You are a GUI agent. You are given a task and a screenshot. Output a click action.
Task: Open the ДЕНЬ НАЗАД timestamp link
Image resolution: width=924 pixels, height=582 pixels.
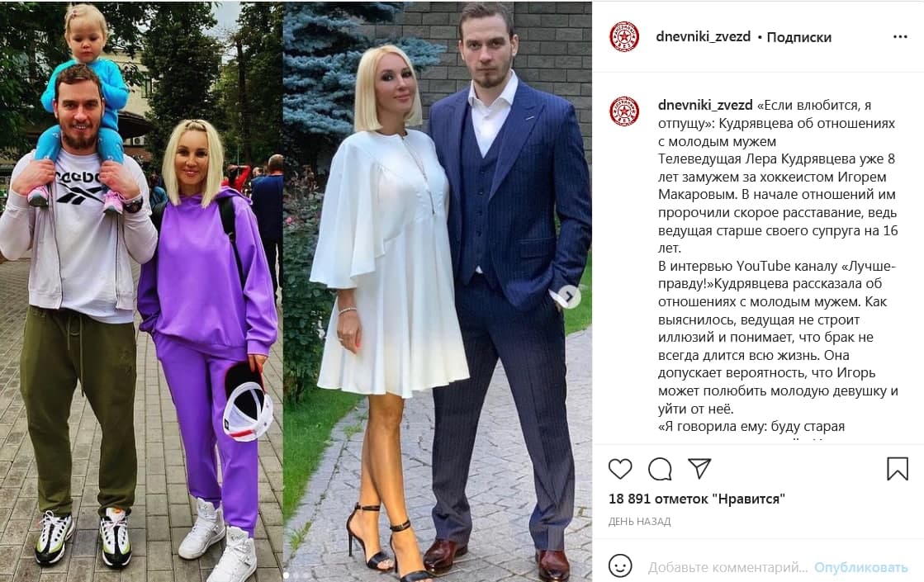click(639, 522)
